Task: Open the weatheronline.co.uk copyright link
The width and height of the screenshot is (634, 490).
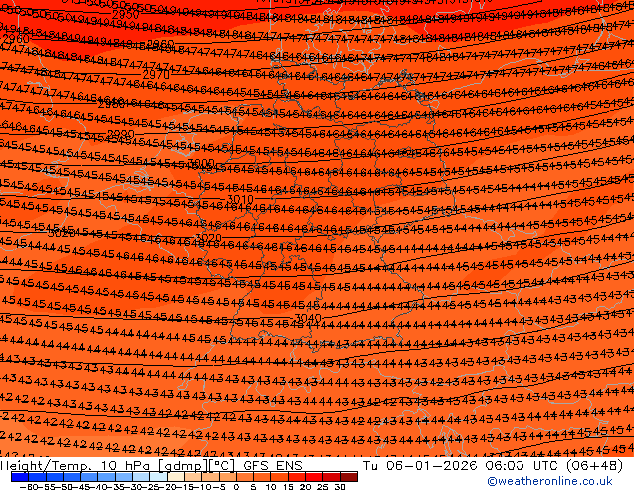Action: tap(550, 481)
